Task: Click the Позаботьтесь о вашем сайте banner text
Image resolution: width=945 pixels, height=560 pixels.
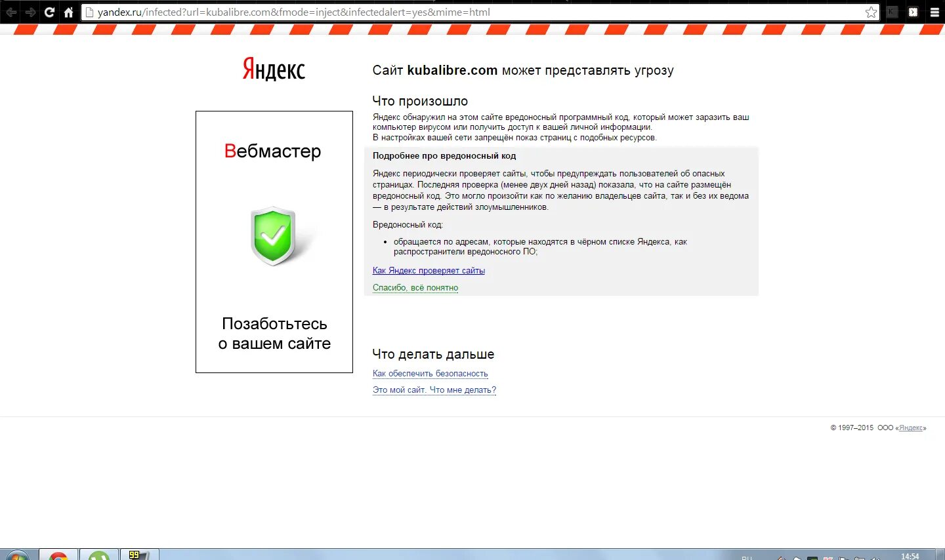Action: click(x=274, y=333)
